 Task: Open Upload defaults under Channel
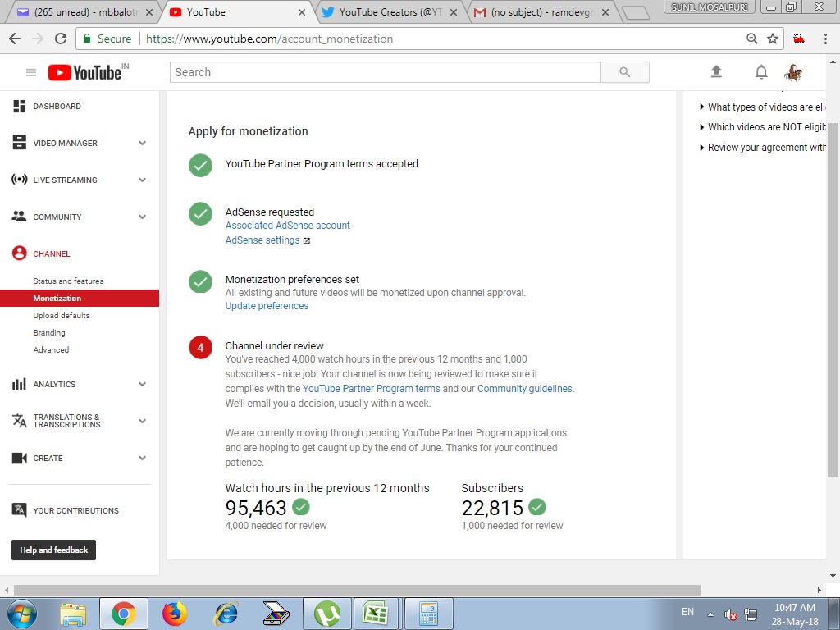61,315
